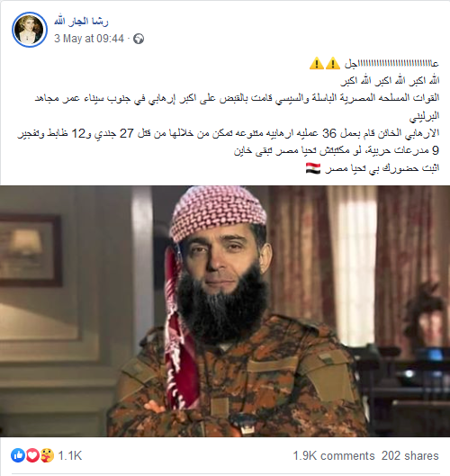This screenshot has width=450, height=476.
Task: Open the 1.1K reactions count
Action: 70,455
